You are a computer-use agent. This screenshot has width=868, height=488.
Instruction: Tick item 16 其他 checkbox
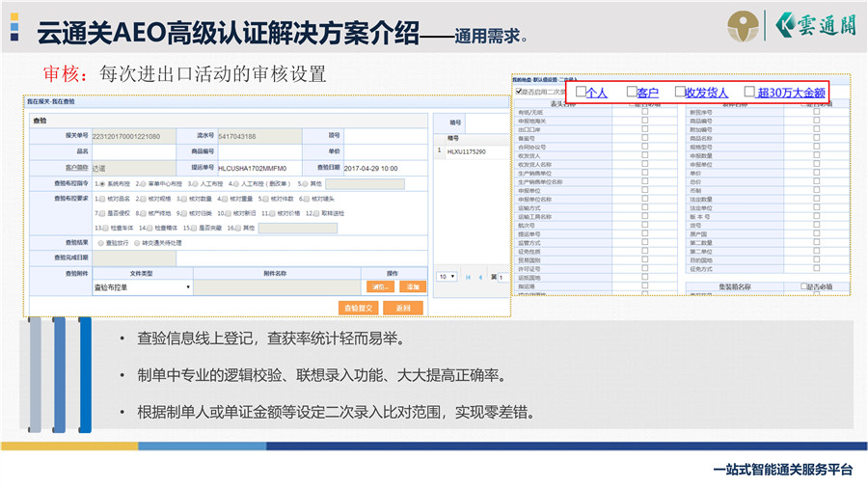point(238,228)
